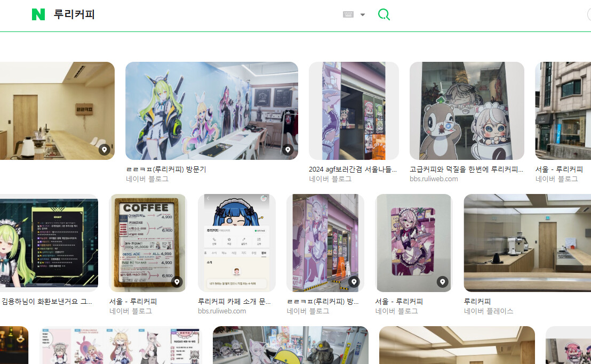Click location pin on COFFEE menu board image
The height and width of the screenshot is (364, 591).
(x=177, y=281)
